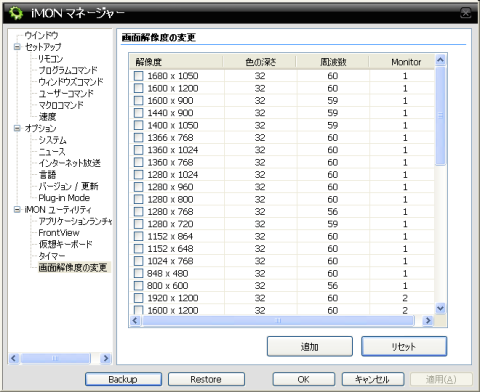The image size is (480, 392).
Task: Select Plug-in Mode tree item
Action: (64, 198)
